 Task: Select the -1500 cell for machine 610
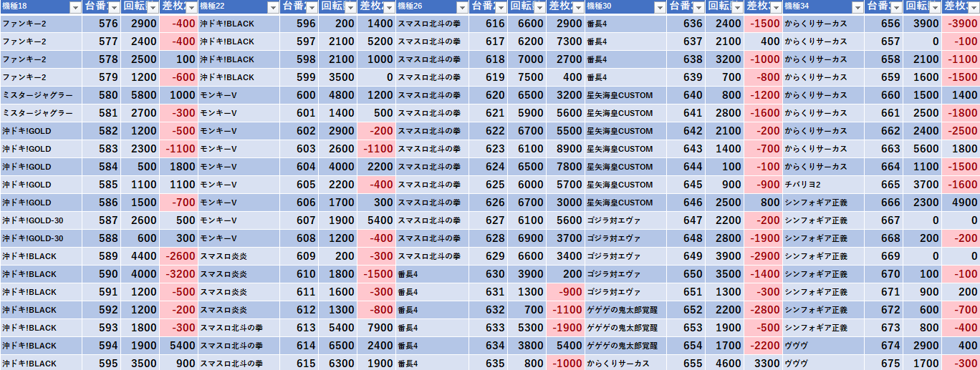(376, 274)
